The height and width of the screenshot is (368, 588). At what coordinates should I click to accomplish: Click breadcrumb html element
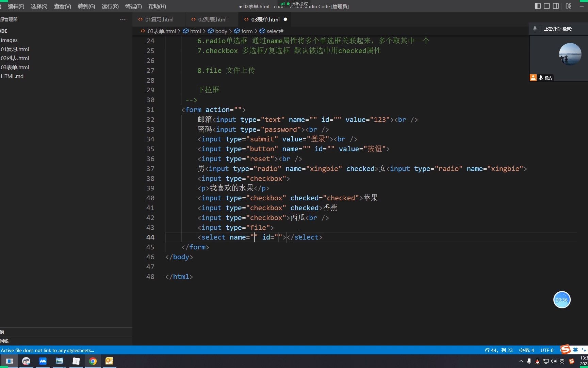pyautogui.click(x=195, y=31)
